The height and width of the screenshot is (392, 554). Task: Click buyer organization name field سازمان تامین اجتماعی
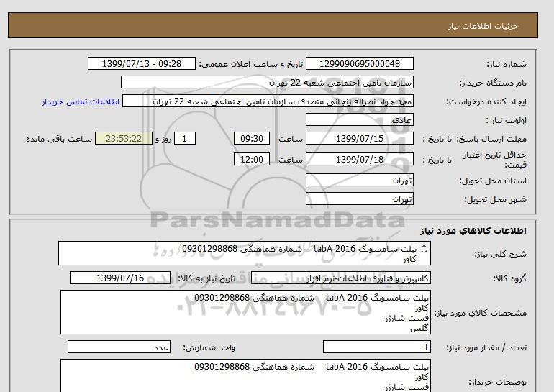pyautogui.click(x=267, y=83)
